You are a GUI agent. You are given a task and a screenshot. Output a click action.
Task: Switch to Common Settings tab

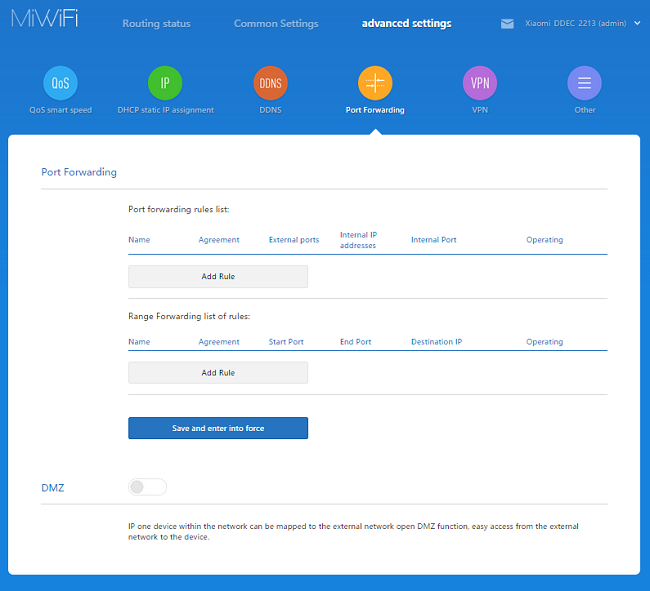coord(276,23)
